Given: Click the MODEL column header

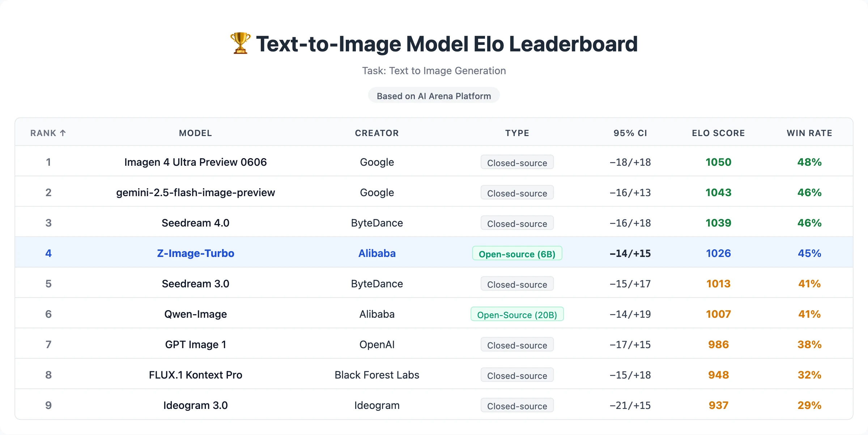Looking at the screenshot, I should click(x=195, y=133).
